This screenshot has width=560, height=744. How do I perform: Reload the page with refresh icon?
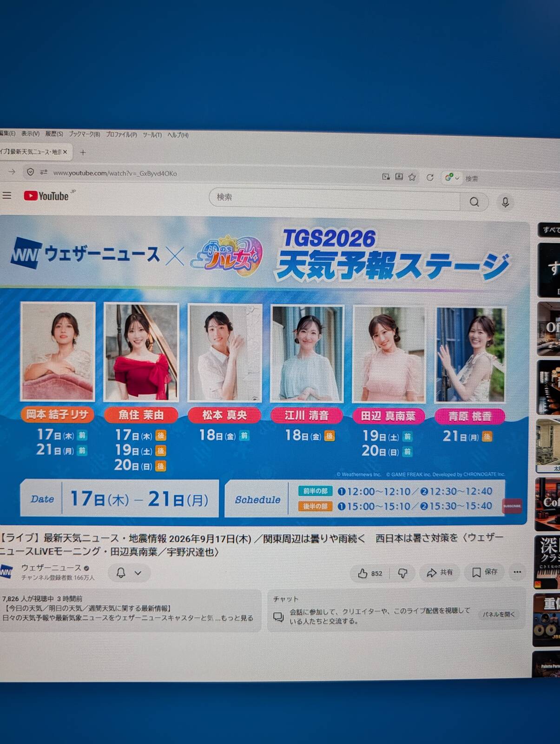(x=430, y=178)
